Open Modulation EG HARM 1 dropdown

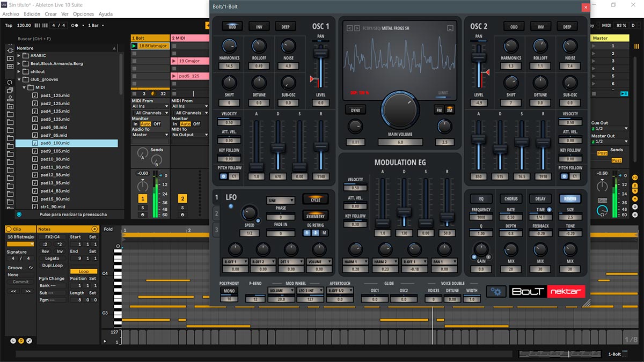[x=355, y=262]
